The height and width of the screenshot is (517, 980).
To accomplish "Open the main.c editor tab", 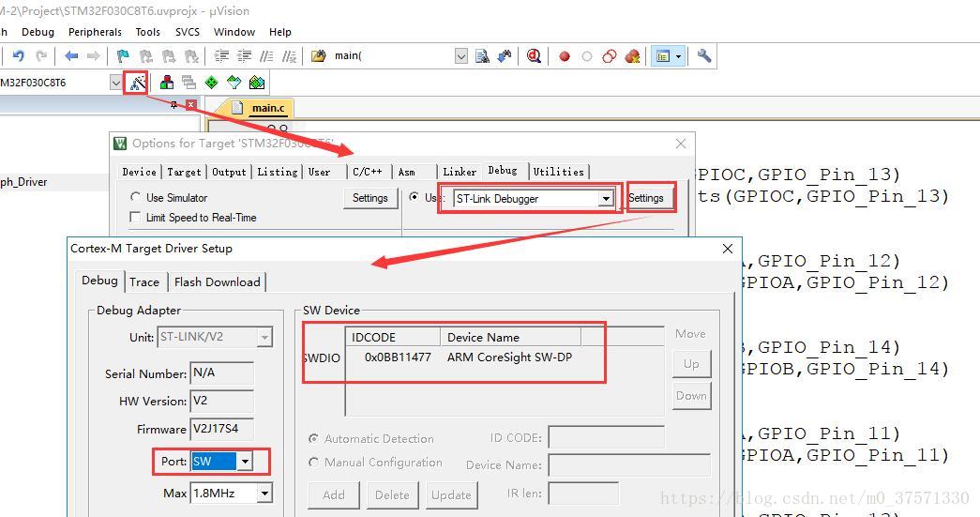I will (267, 108).
